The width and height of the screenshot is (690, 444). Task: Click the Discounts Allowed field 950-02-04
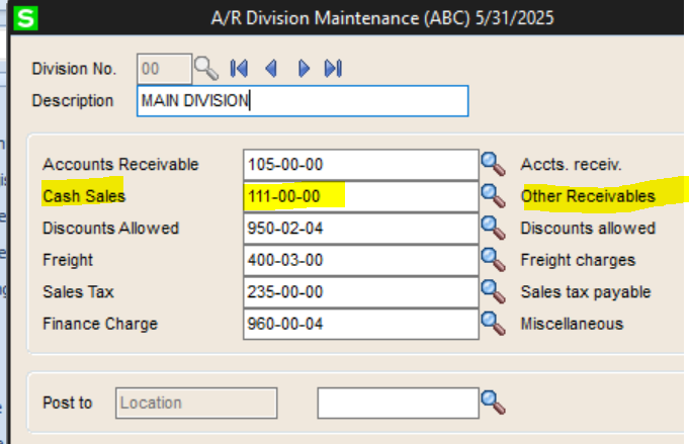coord(361,228)
